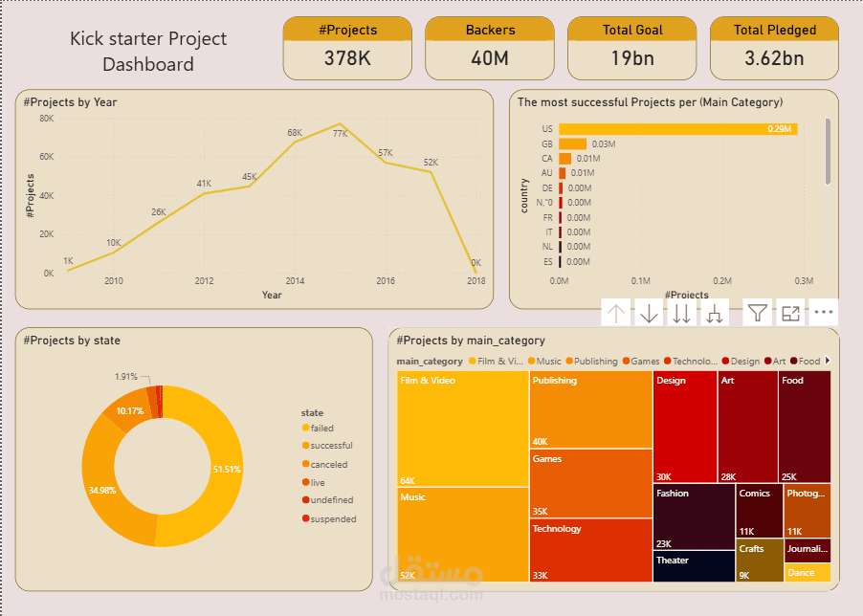Click the AU bar in country chart
The width and height of the screenshot is (863, 616).
coord(562,173)
